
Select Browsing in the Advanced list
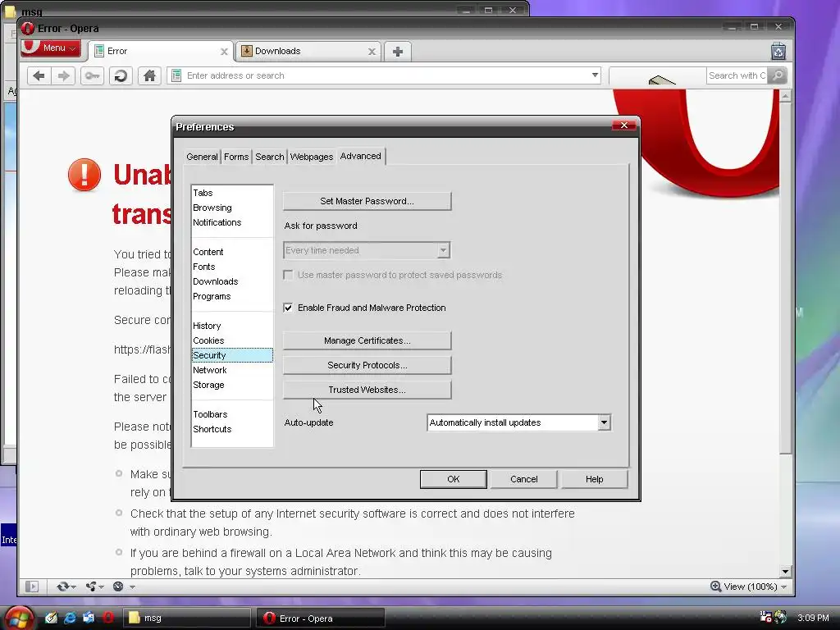coord(232,208)
